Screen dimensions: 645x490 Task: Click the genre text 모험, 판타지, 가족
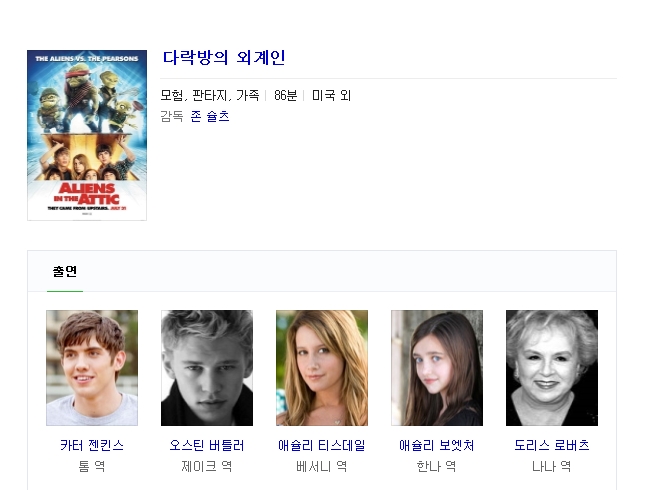coord(210,95)
